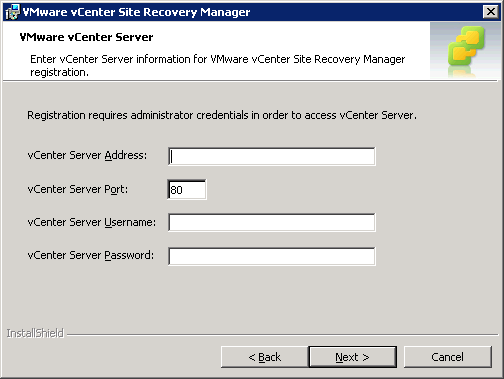This screenshot has height=379, width=504.
Task: Click the vCenter Server Port label
Action: point(77,189)
